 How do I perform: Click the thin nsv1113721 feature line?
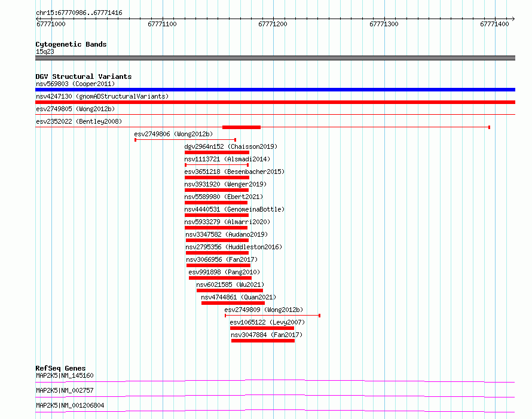[216, 165]
